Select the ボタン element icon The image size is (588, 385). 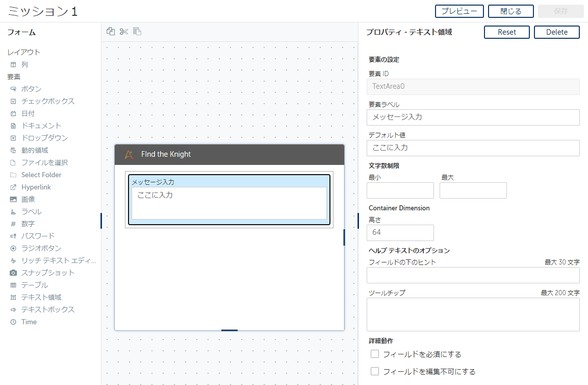[x=13, y=89]
